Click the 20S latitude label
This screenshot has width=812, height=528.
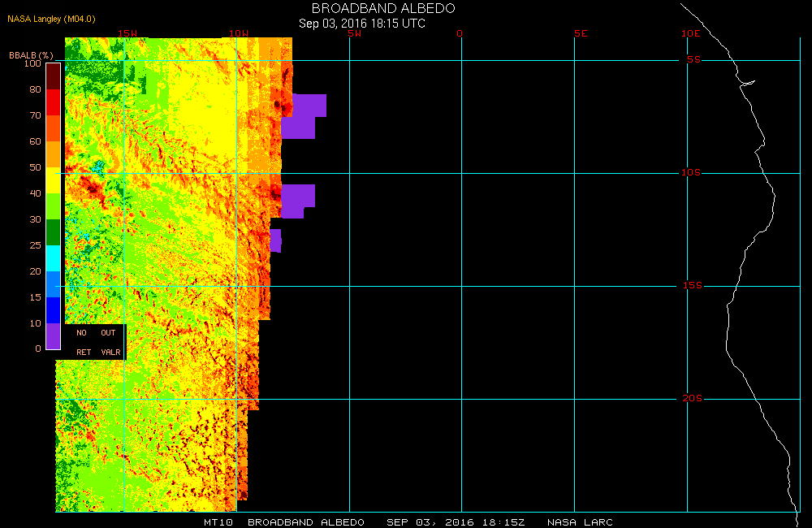coord(692,399)
